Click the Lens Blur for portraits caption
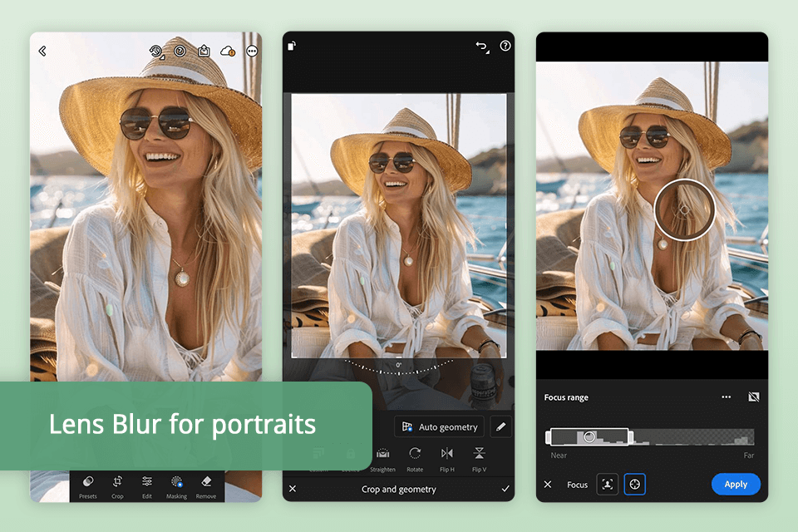 (x=182, y=425)
